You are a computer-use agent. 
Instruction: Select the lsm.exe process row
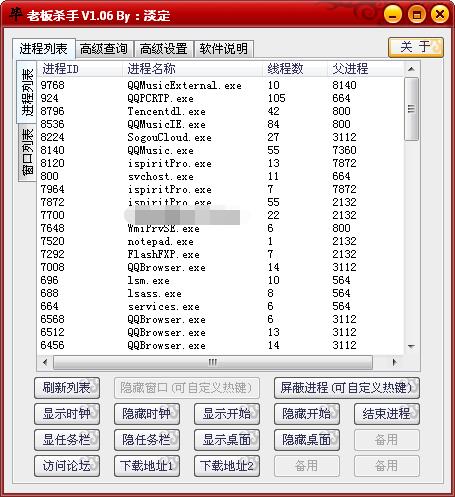(220, 280)
